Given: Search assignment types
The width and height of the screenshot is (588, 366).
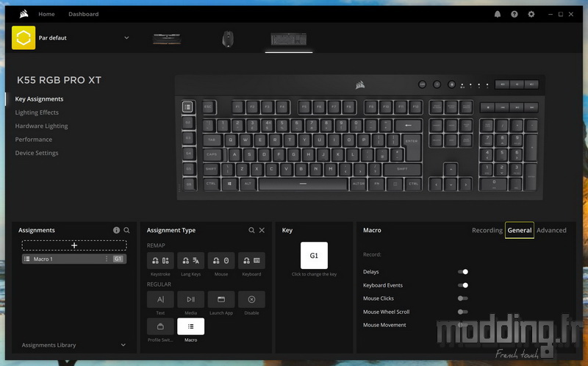Looking at the screenshot, I should [x=251, y=230].
